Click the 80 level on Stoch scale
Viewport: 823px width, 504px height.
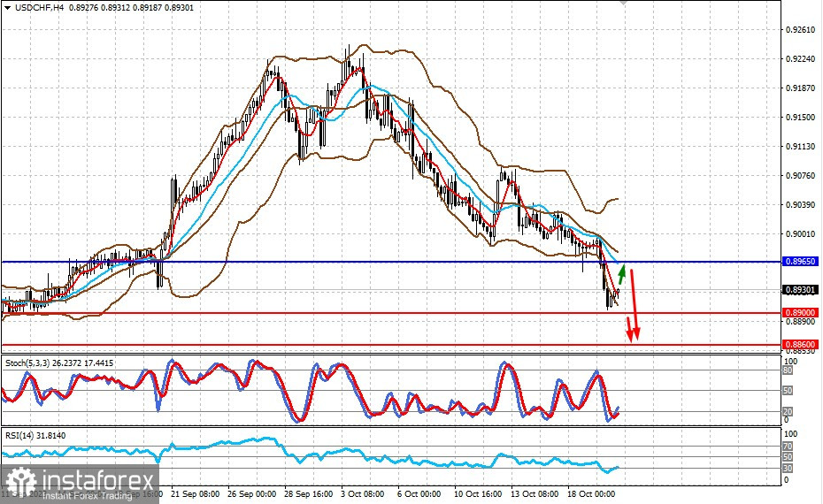point(788,370)
